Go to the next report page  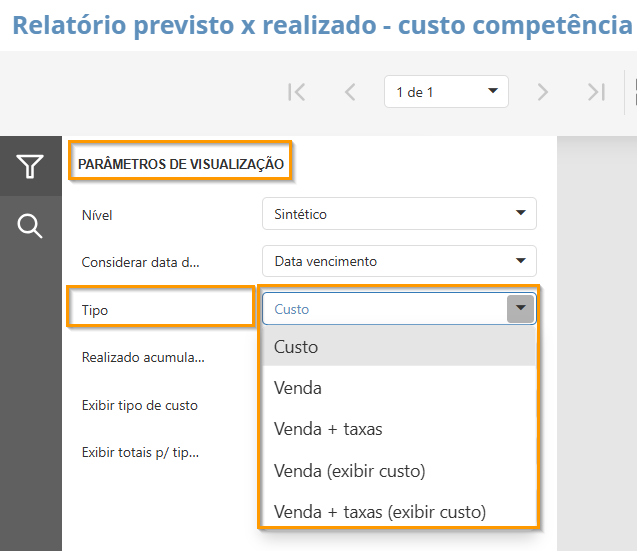[543, 92]
